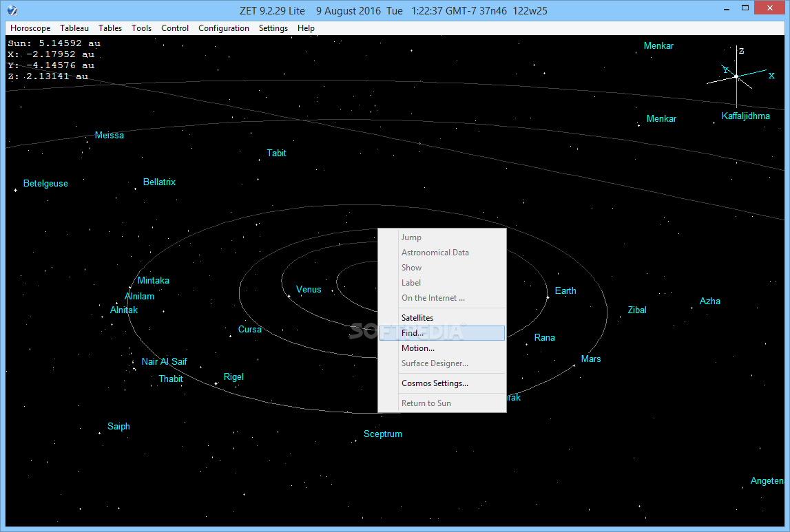Click the Sceptrum star label
Screen dimensions: 790x532
point(383,434)
